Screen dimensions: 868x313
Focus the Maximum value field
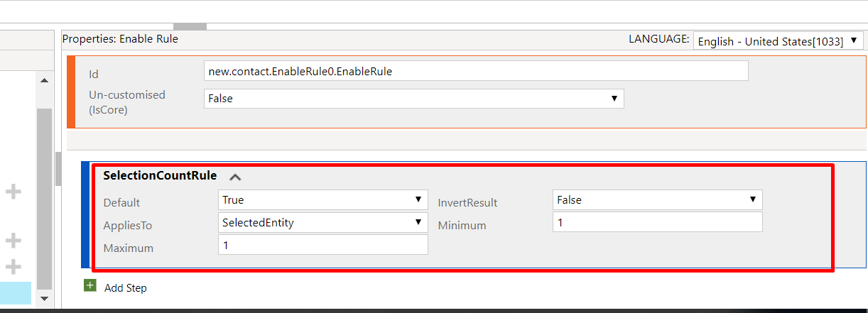click(x=323, y=245)
